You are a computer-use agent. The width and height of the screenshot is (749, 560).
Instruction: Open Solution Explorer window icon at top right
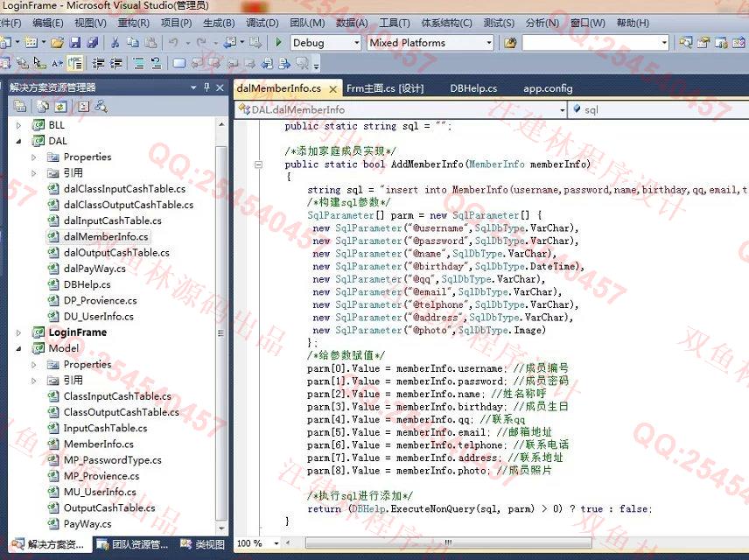(x=686, y=43)
